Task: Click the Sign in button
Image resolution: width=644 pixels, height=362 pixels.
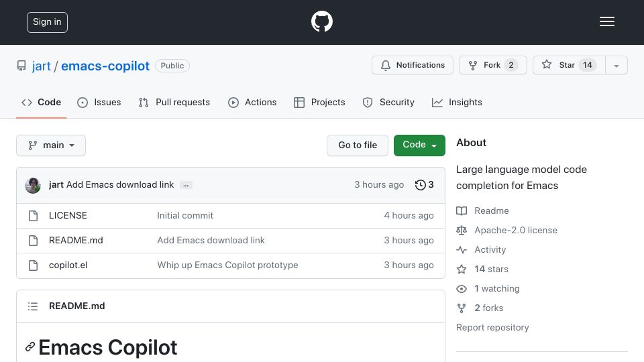Action: click(x=47, y=22)
